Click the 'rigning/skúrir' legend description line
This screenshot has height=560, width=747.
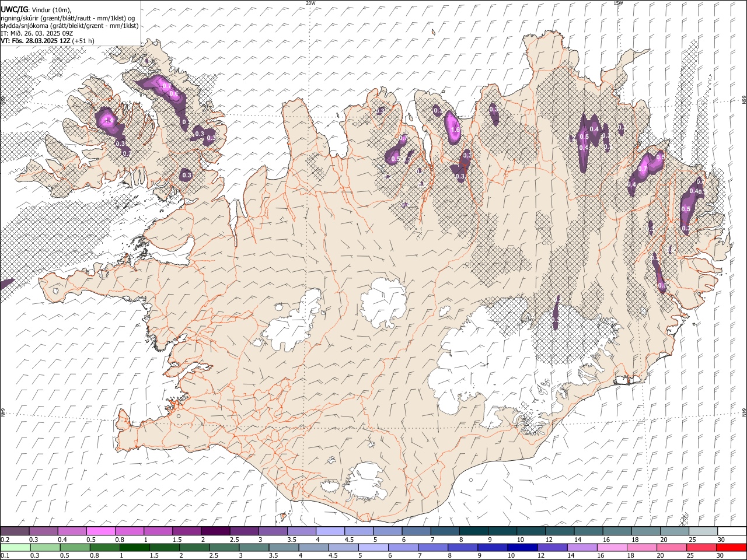[x=68, y=18]
